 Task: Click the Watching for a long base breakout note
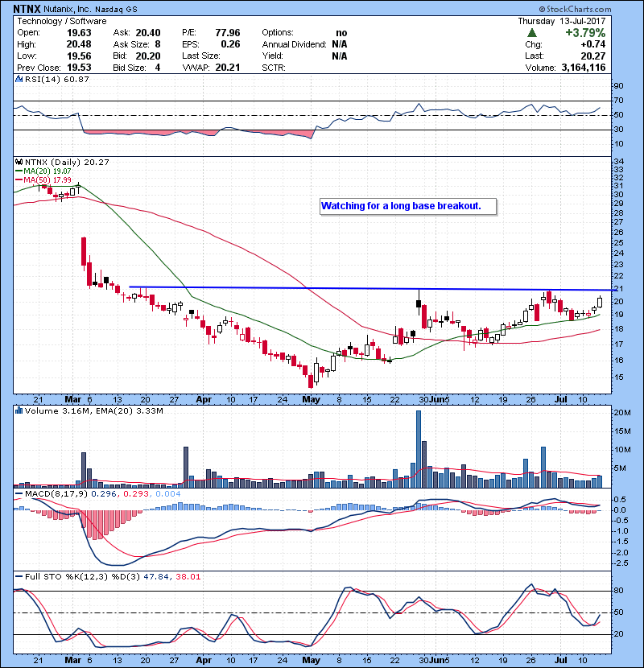pos(408,206)
